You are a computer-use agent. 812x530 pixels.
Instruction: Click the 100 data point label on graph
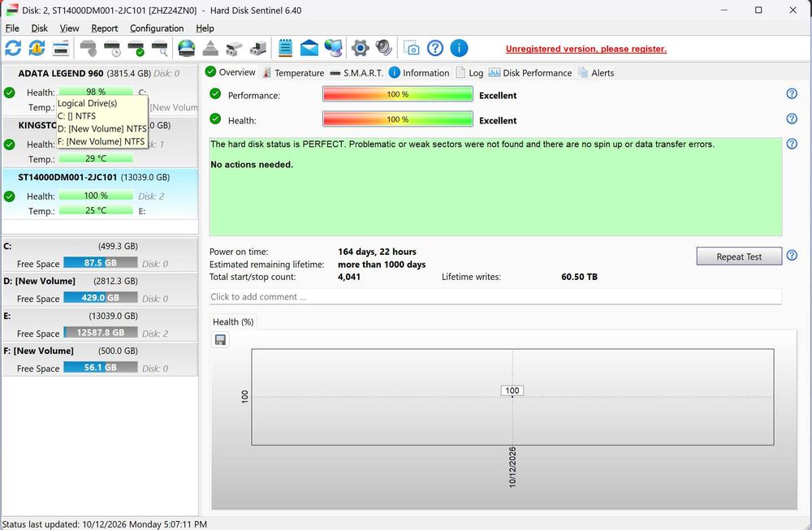tap(512, 390)
